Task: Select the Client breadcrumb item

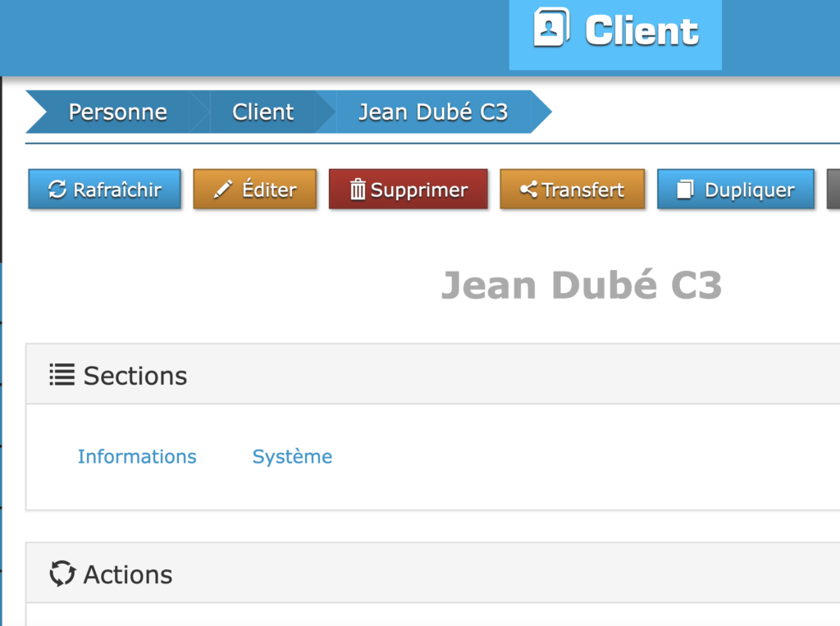Action: 262,112
